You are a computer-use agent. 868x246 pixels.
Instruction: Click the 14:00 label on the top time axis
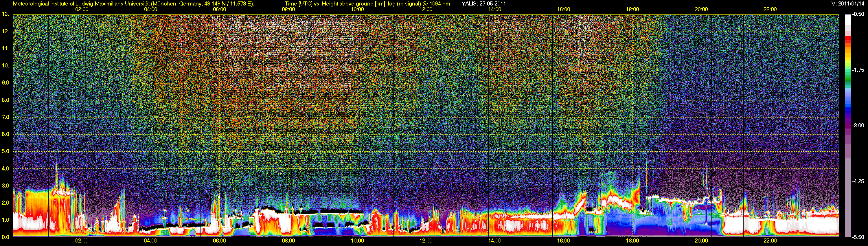pyautogui.click(x=495, y=10)
